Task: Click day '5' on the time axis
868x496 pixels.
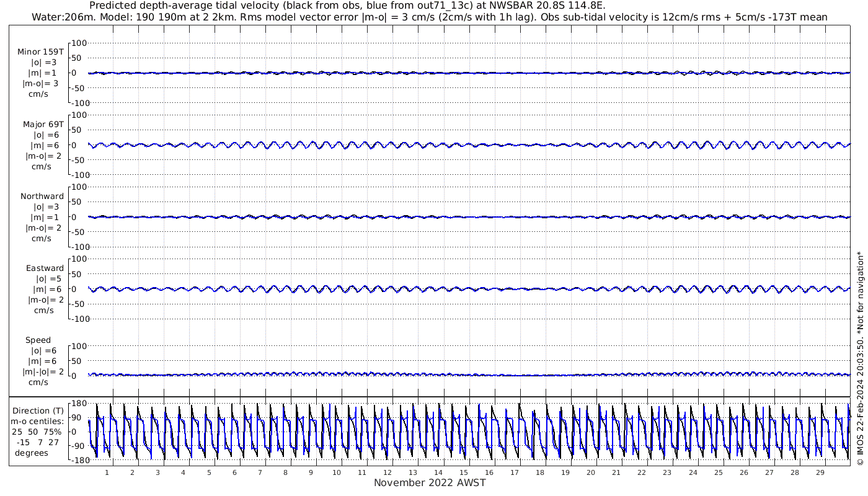Action: 209,472
